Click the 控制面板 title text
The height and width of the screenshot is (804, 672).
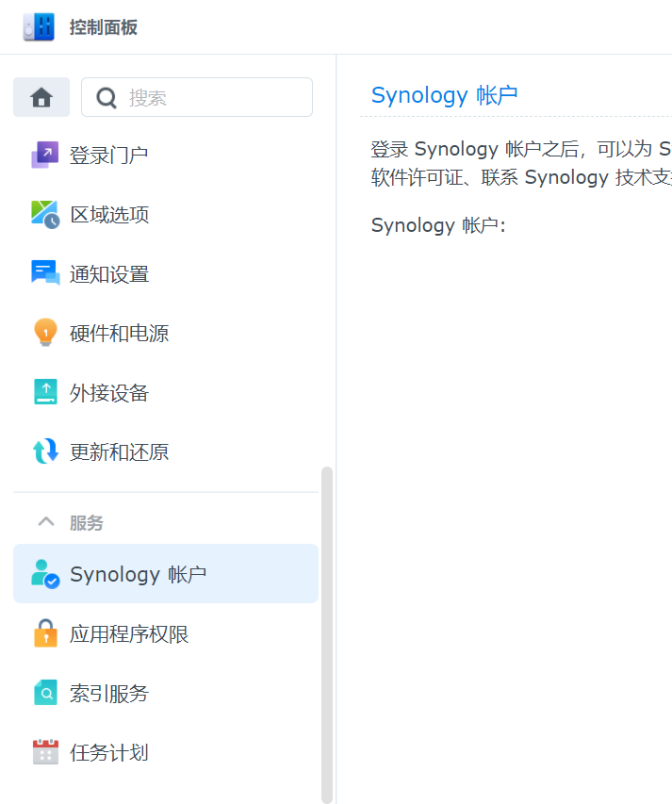[x=104, y=27]
